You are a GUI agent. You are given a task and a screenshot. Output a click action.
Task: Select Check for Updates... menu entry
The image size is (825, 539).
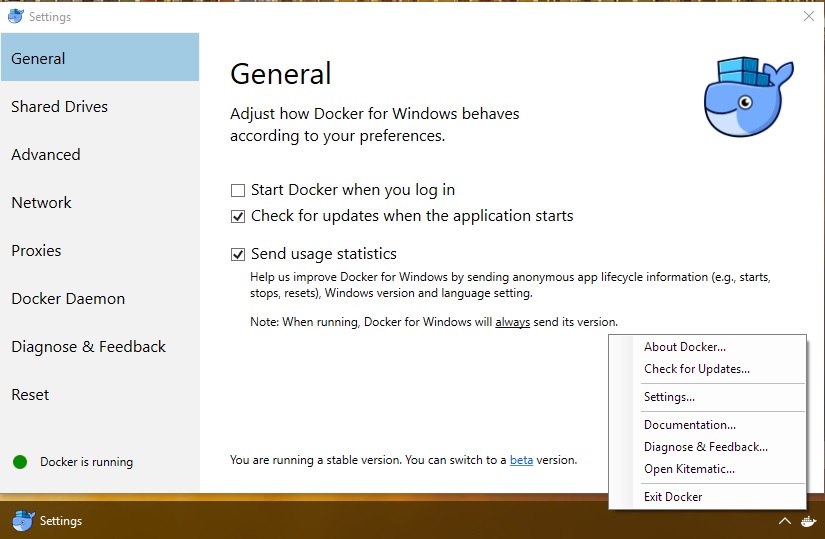(708, 369)
